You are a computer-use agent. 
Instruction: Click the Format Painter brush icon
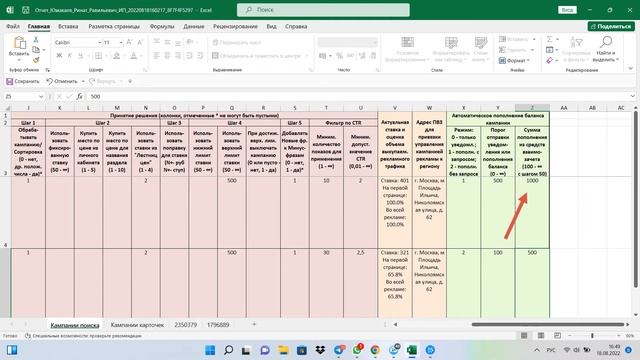pyautogui.click(x=36, y=60)
